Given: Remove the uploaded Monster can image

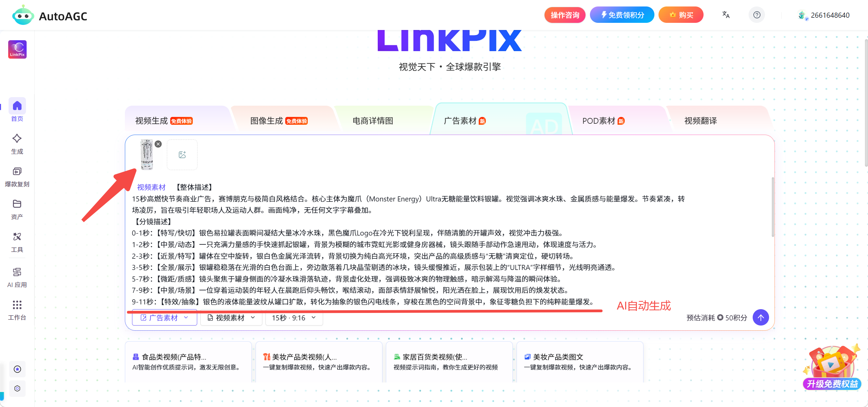Looking at the screenshot, I should (x=158, y=144).
